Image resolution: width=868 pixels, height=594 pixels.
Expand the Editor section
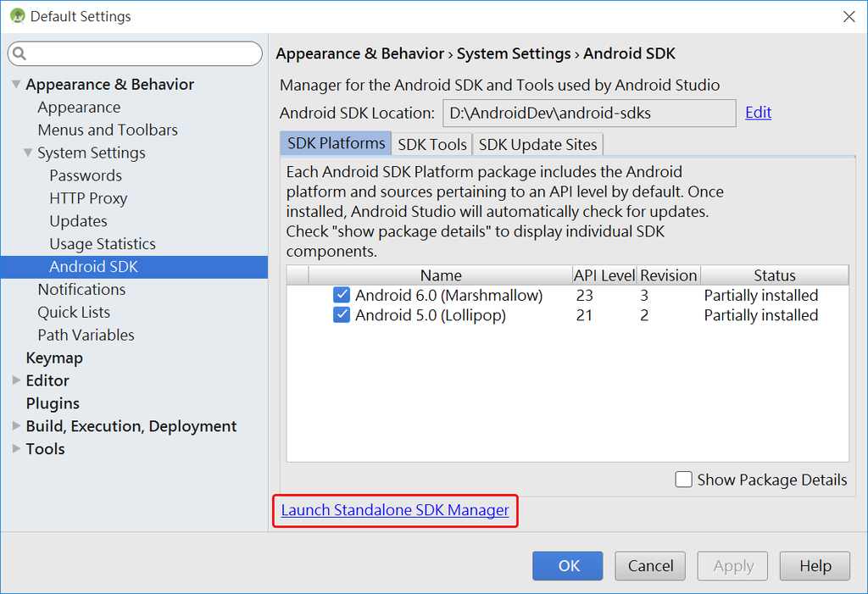click(17, 380)
